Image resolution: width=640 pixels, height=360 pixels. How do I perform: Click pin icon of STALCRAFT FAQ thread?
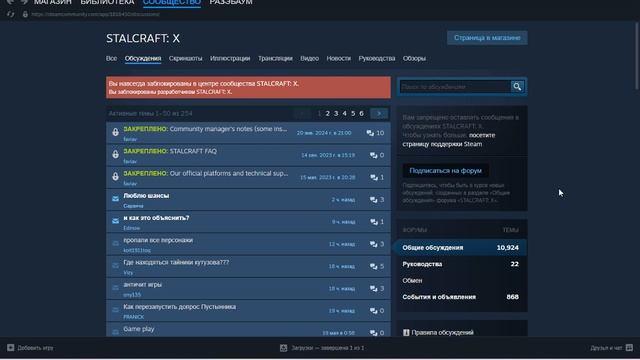pyautogui.click(x=116, y=154)
